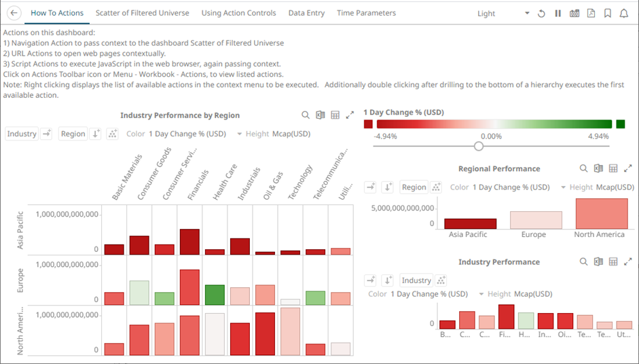Search in Industry Performance by Region chart
This screenshot has width=639, height=364.
pyautogui.click(x=306, y=115)
